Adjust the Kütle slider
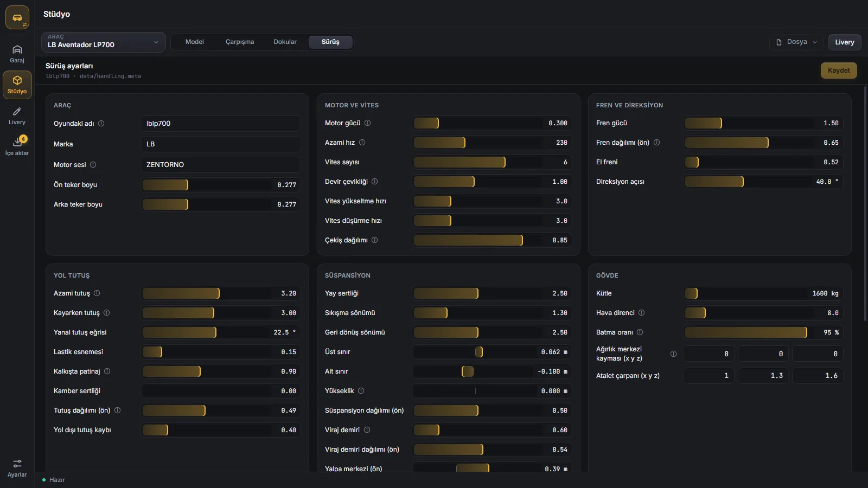 [x=763, y=293]
